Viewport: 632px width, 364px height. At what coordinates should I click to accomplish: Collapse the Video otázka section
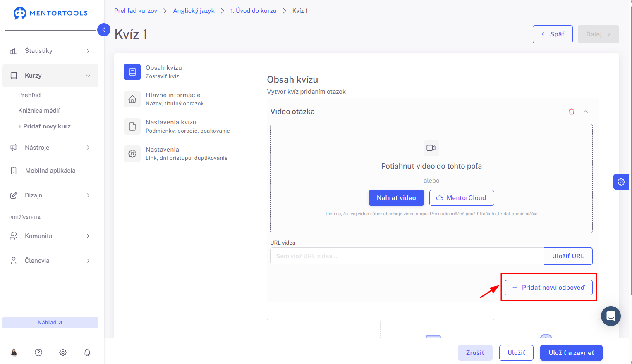point(586,112)
